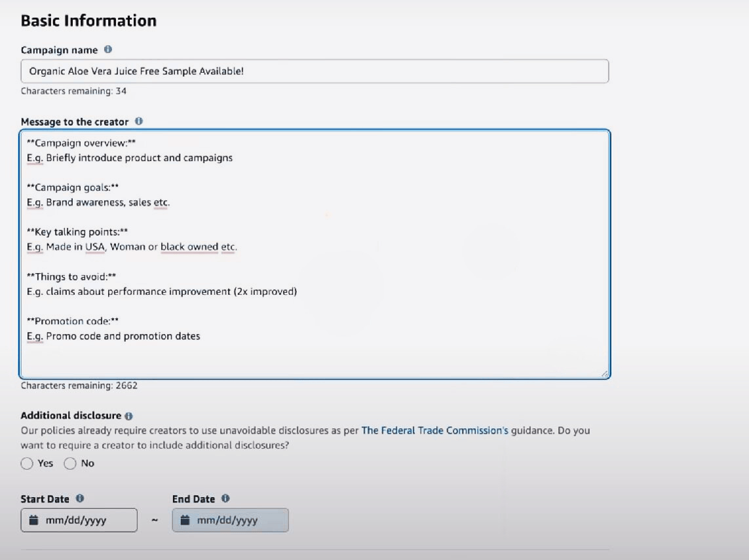Place cursor on the Campaign overview heading line
The image size is (749, 560).
[81, 143]
